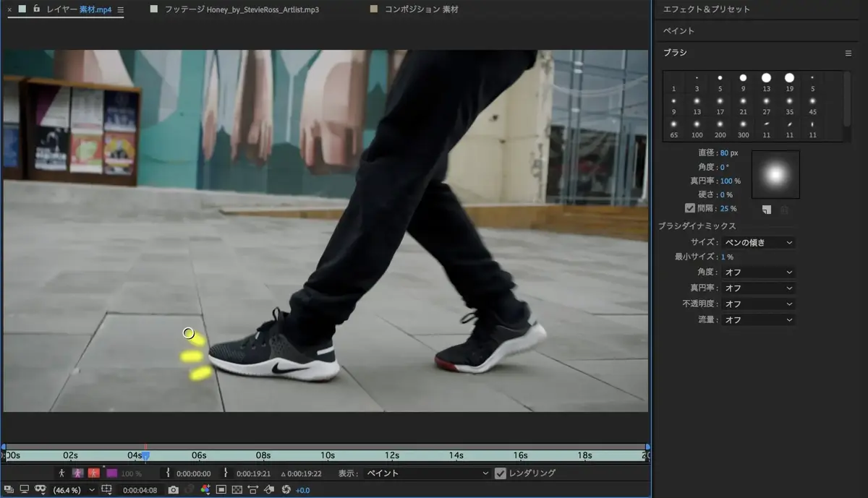Save the new brush preset icon
The height and width of the screenshot is (498, 868).
point(767,210)
